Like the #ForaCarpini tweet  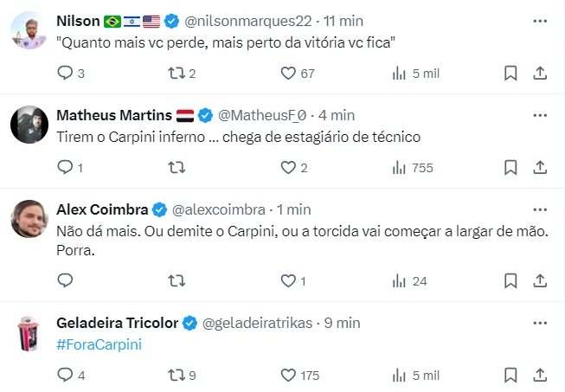(289, 375)
